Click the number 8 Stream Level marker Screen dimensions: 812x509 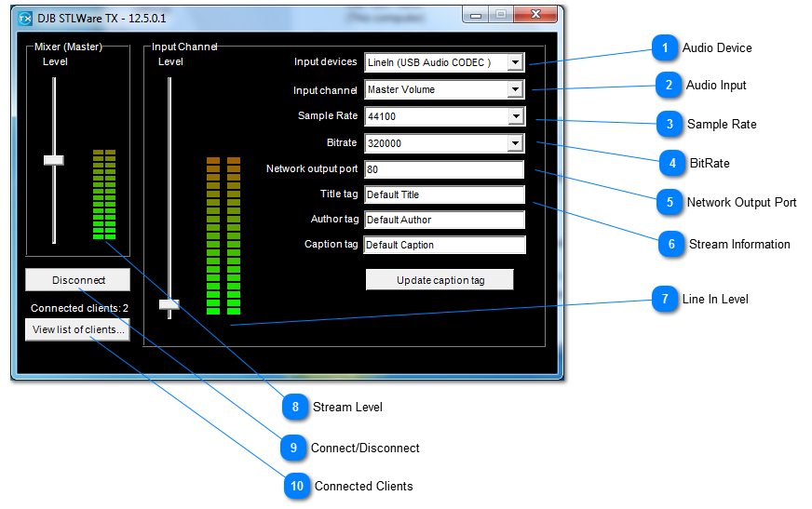pos(295,407)
